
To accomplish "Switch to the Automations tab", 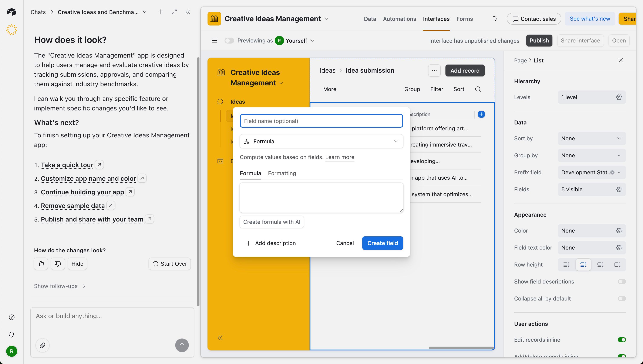I will point(400,19).
